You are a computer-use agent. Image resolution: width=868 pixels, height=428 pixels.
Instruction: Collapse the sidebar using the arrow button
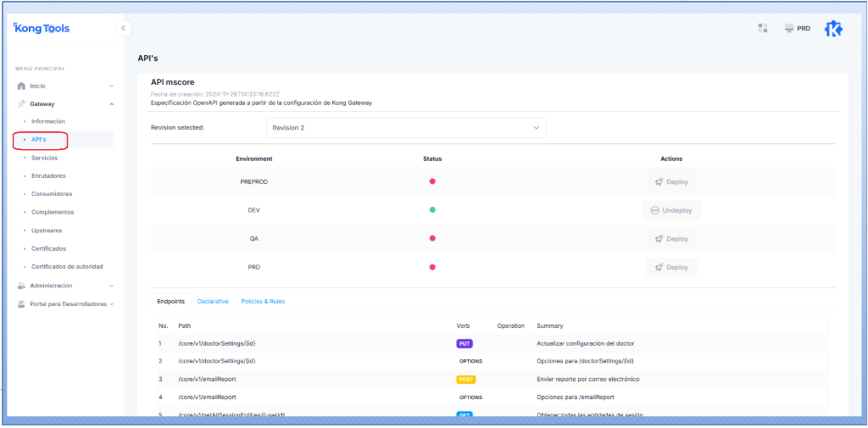click(123, 28)
